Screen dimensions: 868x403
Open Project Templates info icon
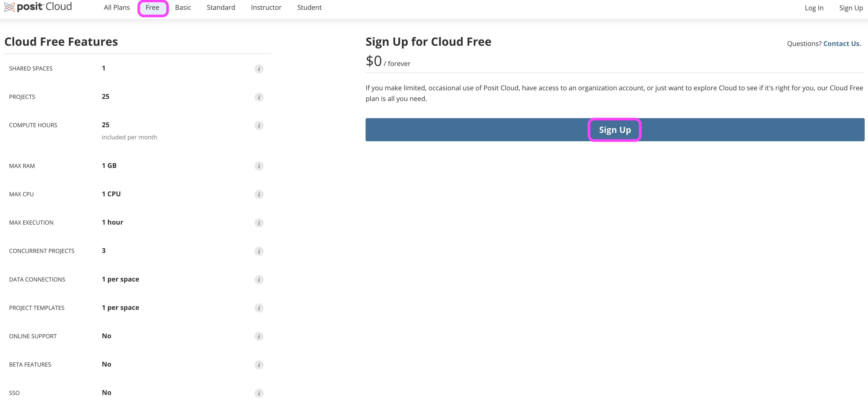click(x=259, y=308)
